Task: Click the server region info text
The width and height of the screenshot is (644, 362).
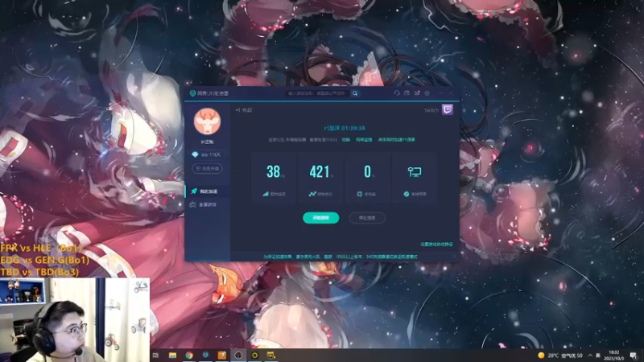Action: click(303, 140)
